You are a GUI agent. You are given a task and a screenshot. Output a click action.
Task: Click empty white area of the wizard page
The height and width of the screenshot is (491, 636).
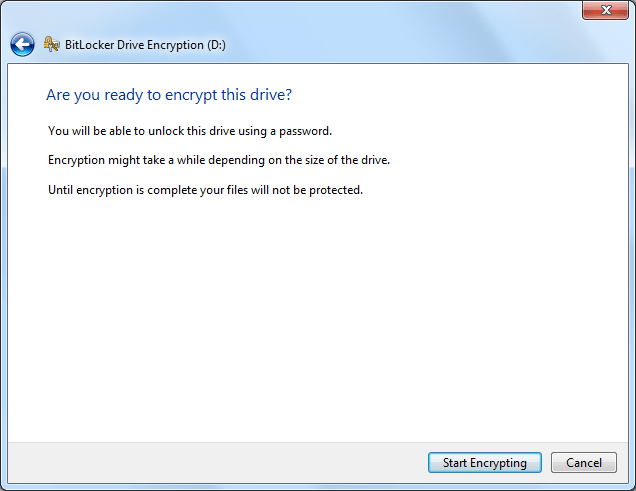(x=318, y=316)
